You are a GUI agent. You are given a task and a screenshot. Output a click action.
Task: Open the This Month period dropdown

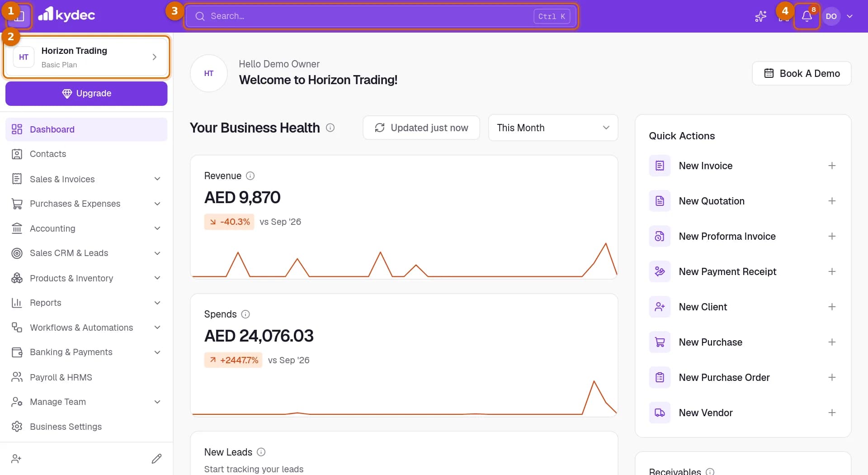[553, 128]
